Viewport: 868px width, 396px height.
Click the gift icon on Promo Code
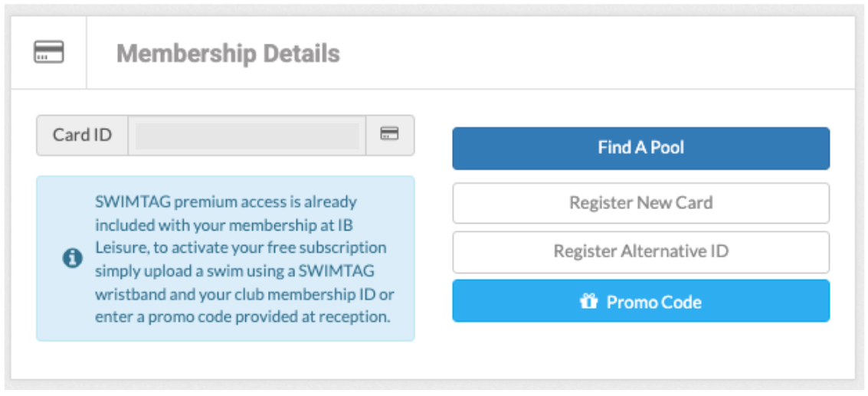[x=588, y=302]
